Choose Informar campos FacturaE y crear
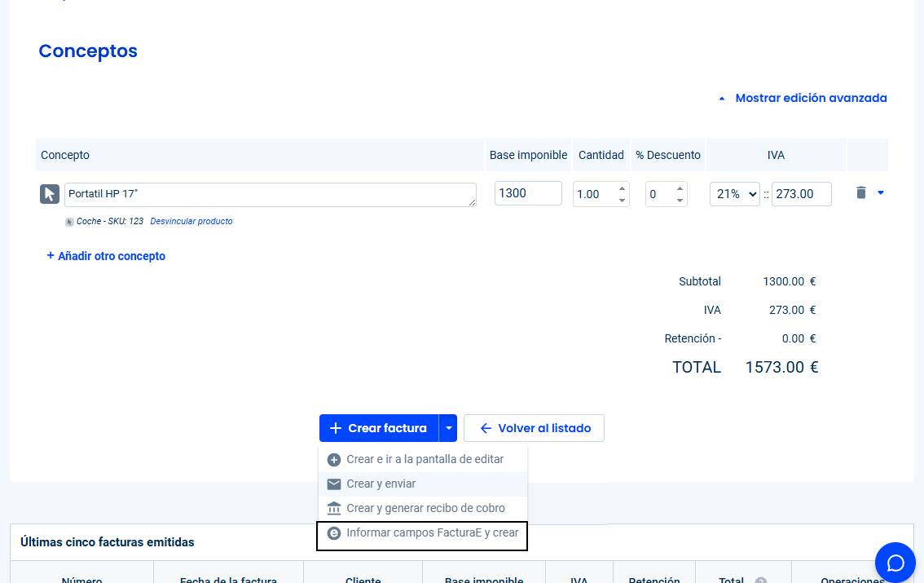Viewport: 924px width, 583px height. [x=432, y=532]
